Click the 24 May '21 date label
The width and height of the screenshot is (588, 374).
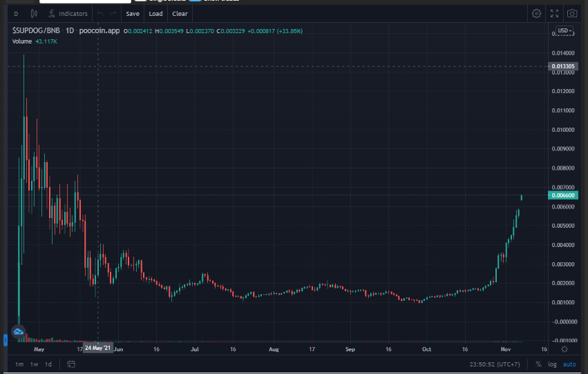97,348
